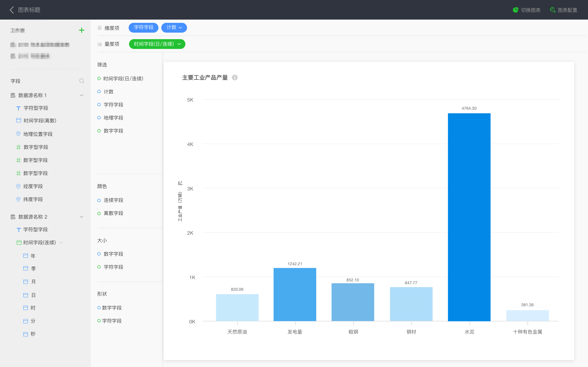Click the 切换图表 pie chart icon
Image resolution: width=588 pixels, height=367 pixels.
tap(515, 10)
